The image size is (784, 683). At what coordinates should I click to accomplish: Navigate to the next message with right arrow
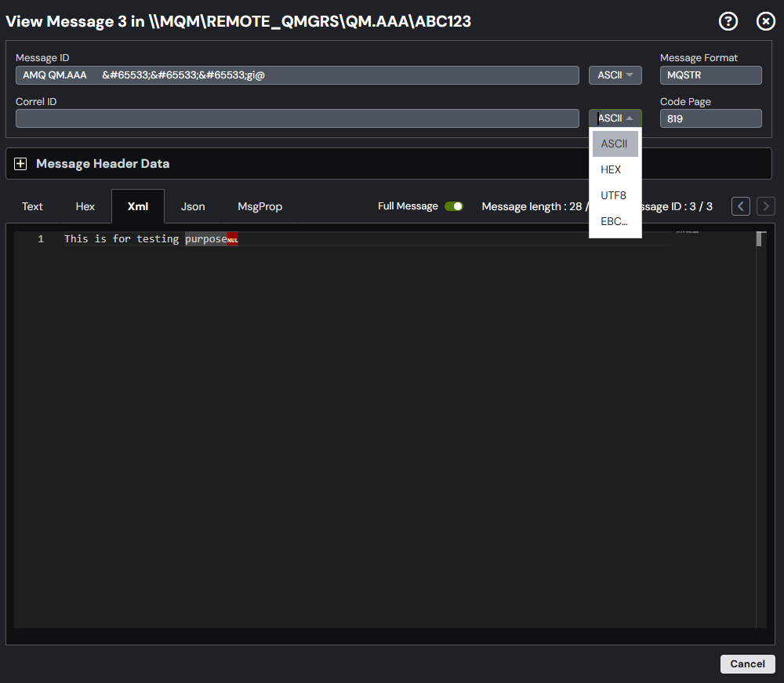pos(765,205)
